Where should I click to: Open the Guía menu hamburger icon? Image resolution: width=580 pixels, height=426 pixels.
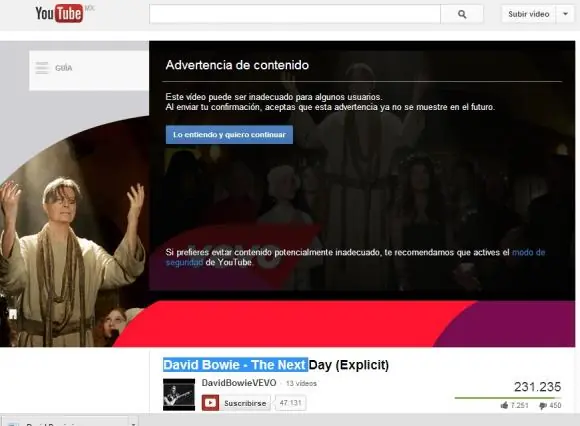[42, 68]
